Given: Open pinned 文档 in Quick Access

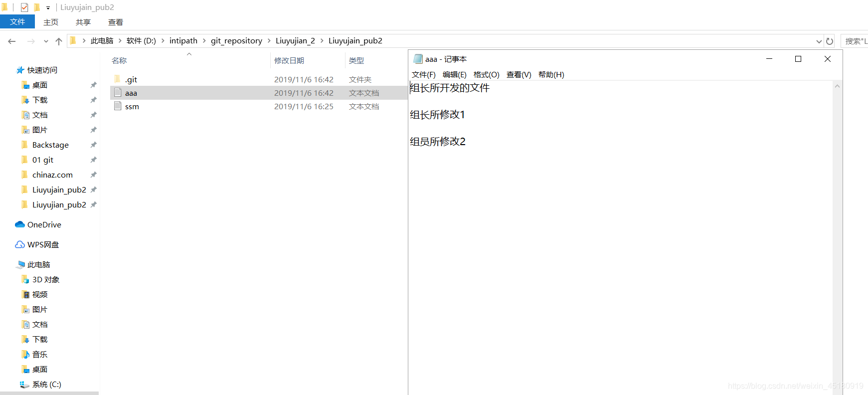Looking at the screenshot, I should [40, 115].
